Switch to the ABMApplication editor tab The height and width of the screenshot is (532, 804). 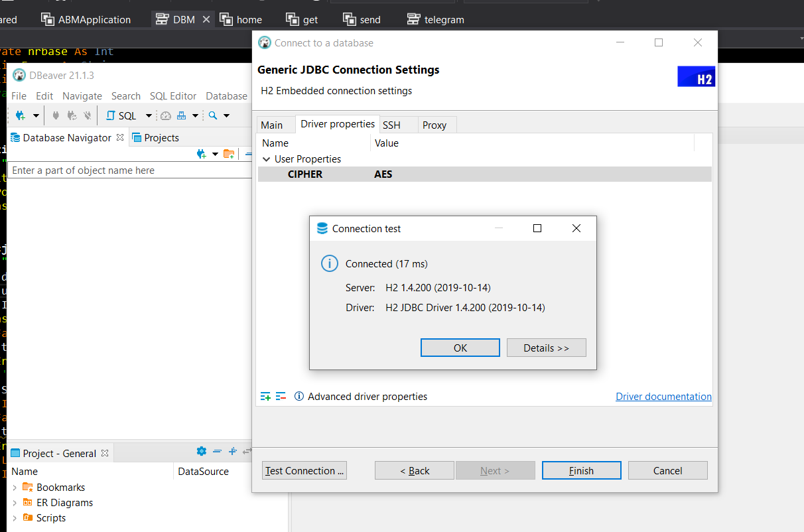(86, 19)
